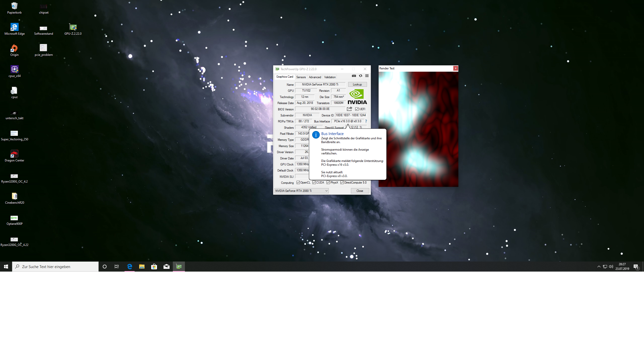The image size is (644, 344).
Task: Show hidden system tray icons chevron
Action: click(x=599, y=267)
